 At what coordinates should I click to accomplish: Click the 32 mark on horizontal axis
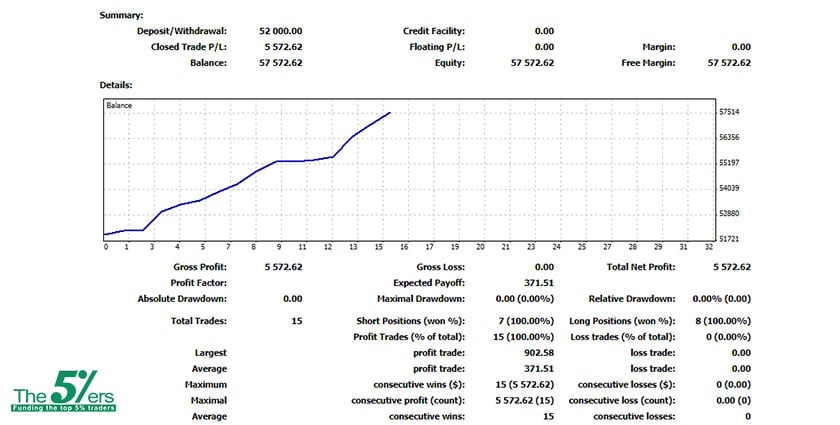click(x=709, y=248)
